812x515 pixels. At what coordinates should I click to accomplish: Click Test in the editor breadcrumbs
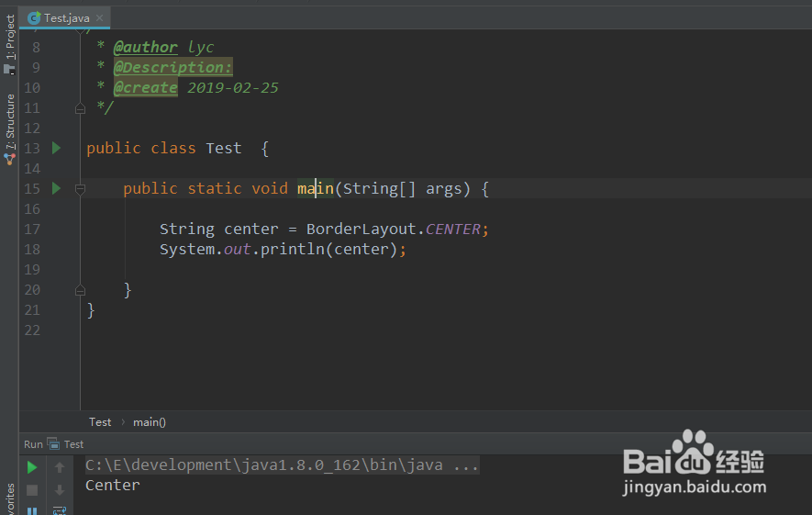[100, 422]
